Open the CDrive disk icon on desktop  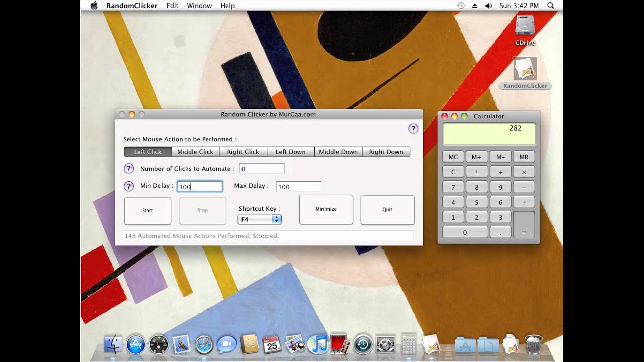525,26
